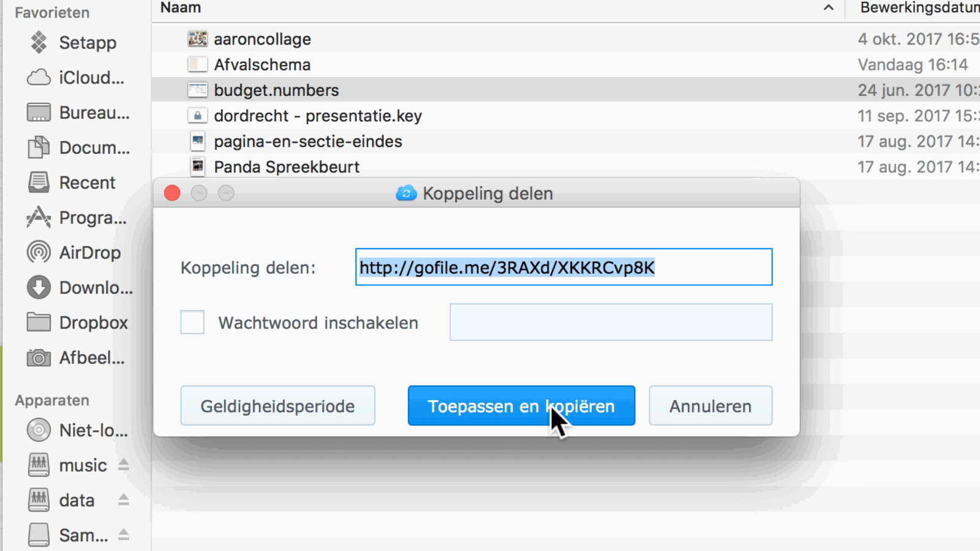Cancel with the Annuleren button

click(x=710, y=405)
